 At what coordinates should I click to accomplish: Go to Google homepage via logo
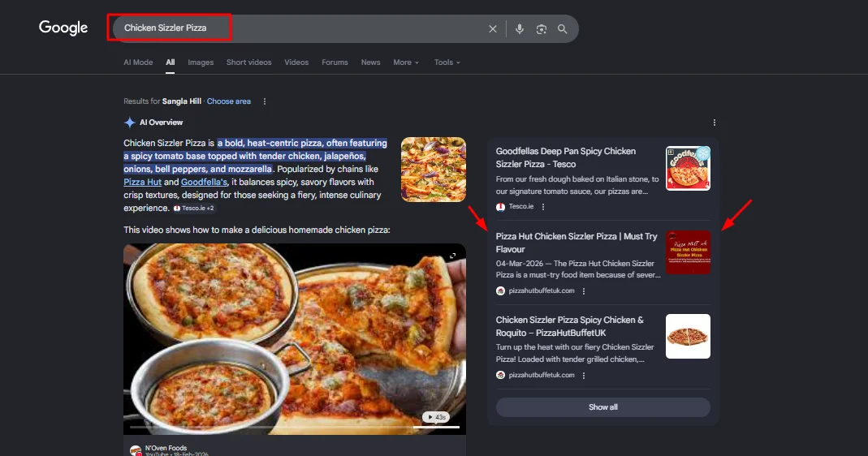[63, 28]
